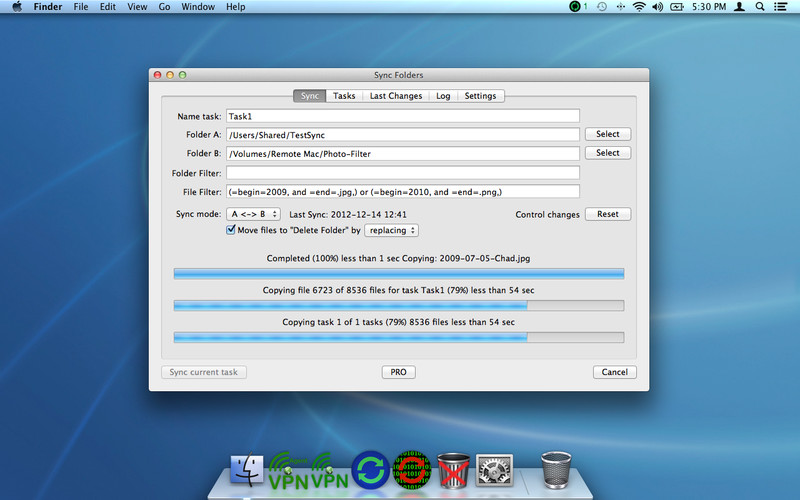Switch to the Settings tab
This screenshot has width=800, height=500.
[480, 96]
